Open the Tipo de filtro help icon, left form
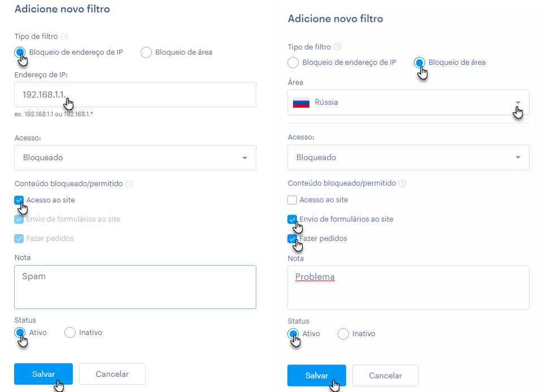Screen dimensions: 546x392 (x=64, y=37)
